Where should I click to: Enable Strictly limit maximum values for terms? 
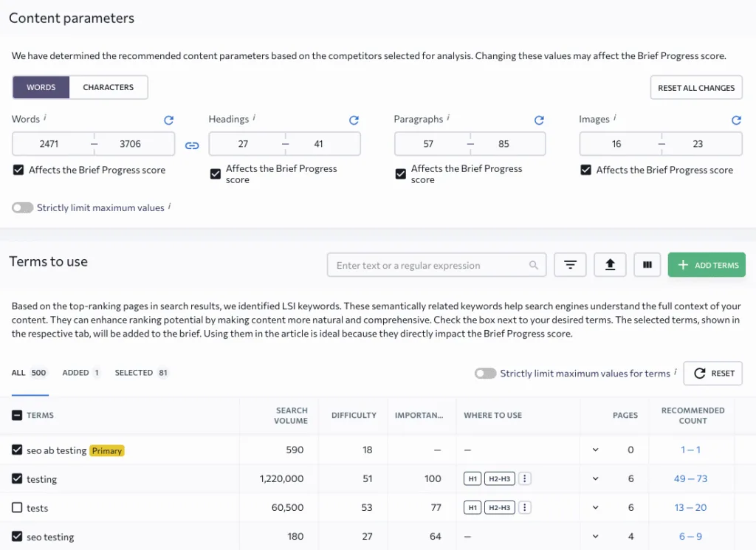pos(486,374)
